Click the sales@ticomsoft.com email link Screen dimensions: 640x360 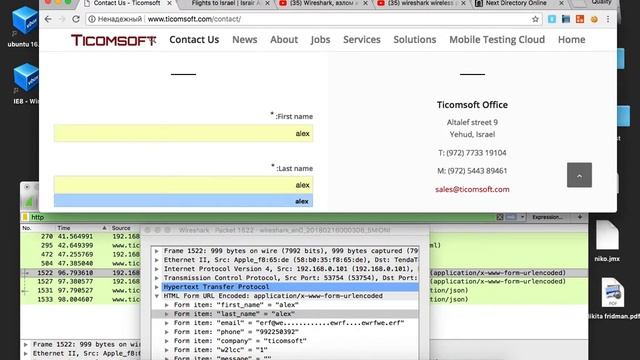tap(472, 189)
